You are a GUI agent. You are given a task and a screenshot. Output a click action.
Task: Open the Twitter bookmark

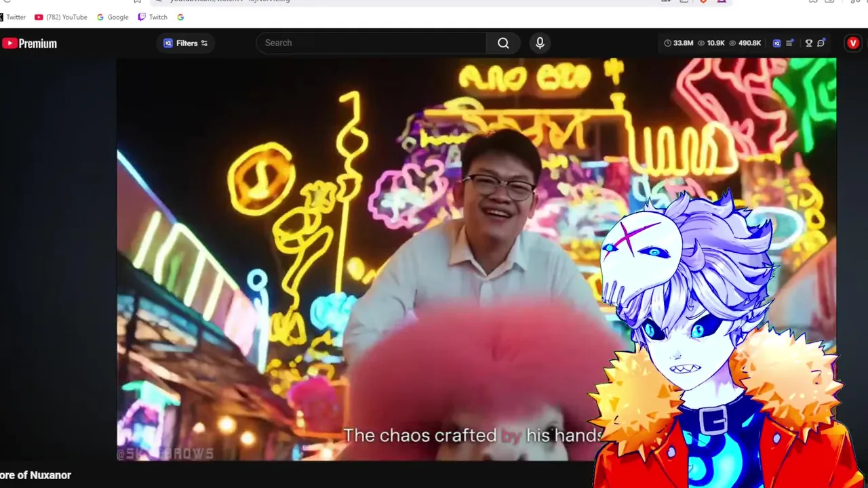[x=14, y=17]
